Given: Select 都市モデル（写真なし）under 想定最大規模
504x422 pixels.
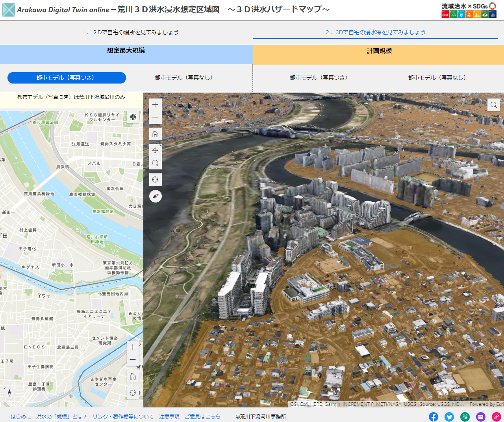Looking at the screenshot, I should (x=183, y=78).
